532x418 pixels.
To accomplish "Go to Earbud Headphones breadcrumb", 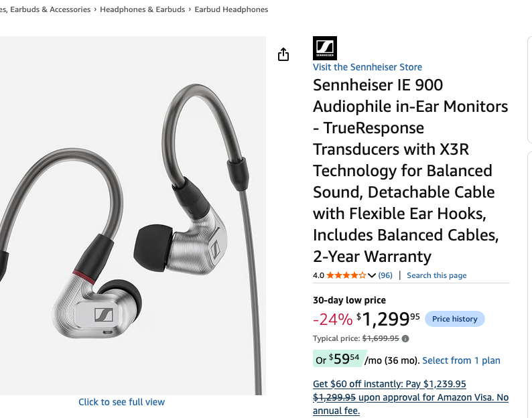I will 231,9.
